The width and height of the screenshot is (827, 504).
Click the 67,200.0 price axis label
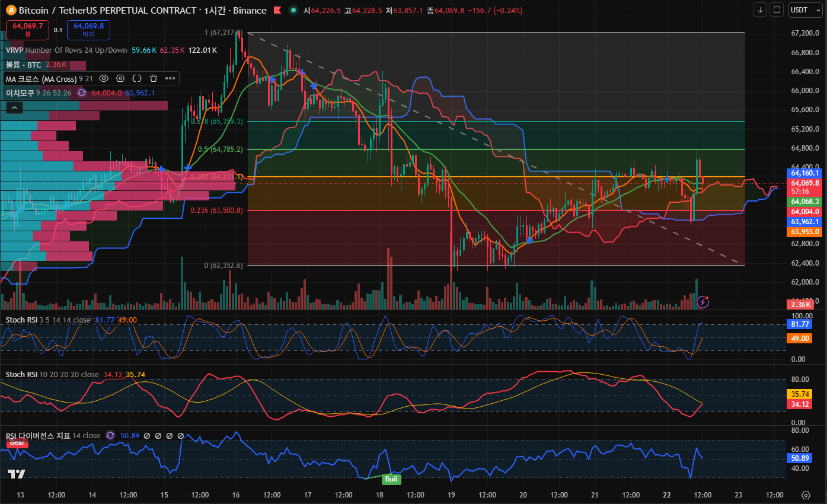806,33
